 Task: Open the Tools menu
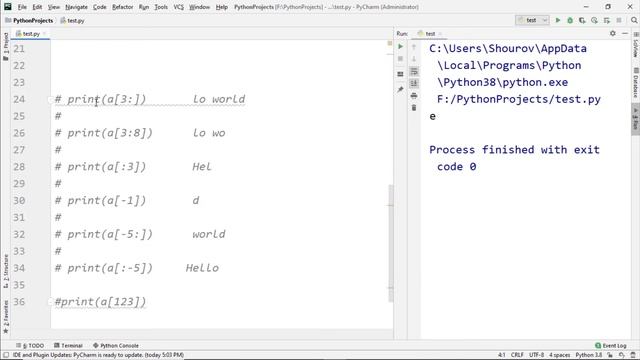pos(161,7)
